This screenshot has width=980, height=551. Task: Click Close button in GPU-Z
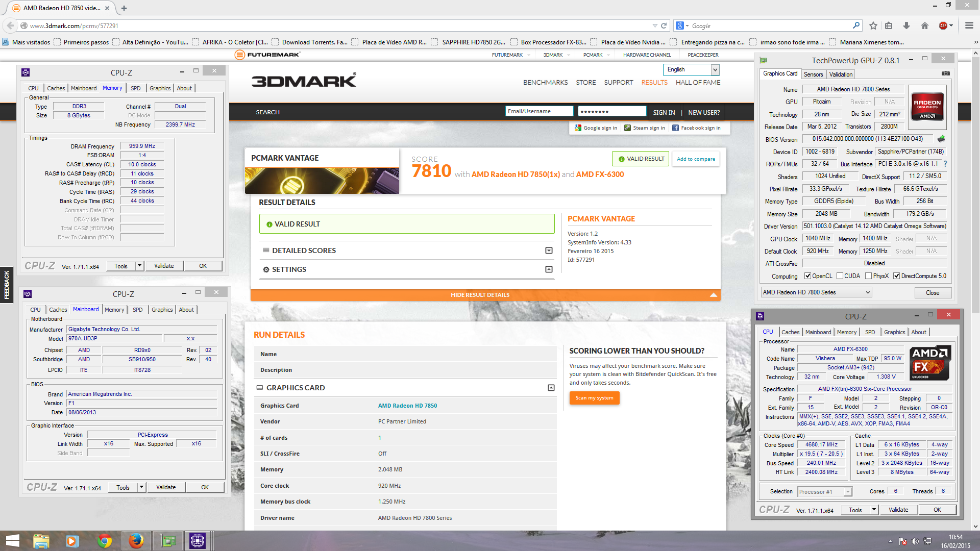pyautogui.click(x=933, y=293)
